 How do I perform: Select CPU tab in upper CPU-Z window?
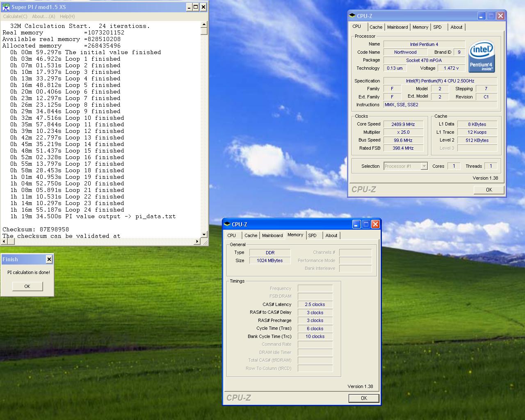pos(357,26)
